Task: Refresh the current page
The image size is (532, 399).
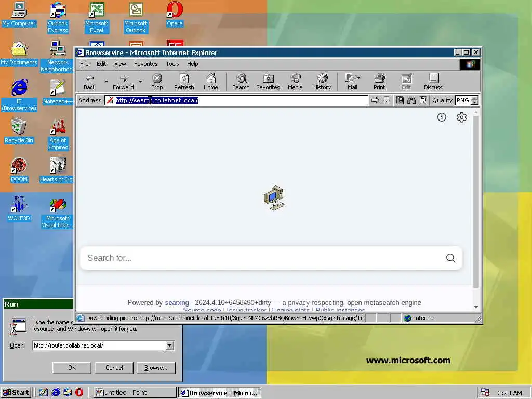Action: pyautogui.click(x=184, y=82)
